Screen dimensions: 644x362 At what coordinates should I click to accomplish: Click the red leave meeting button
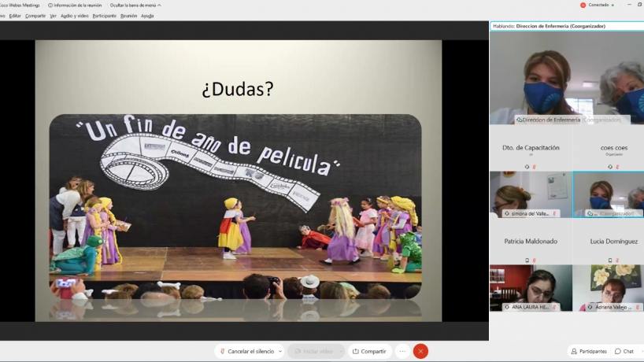click(421, 351)
